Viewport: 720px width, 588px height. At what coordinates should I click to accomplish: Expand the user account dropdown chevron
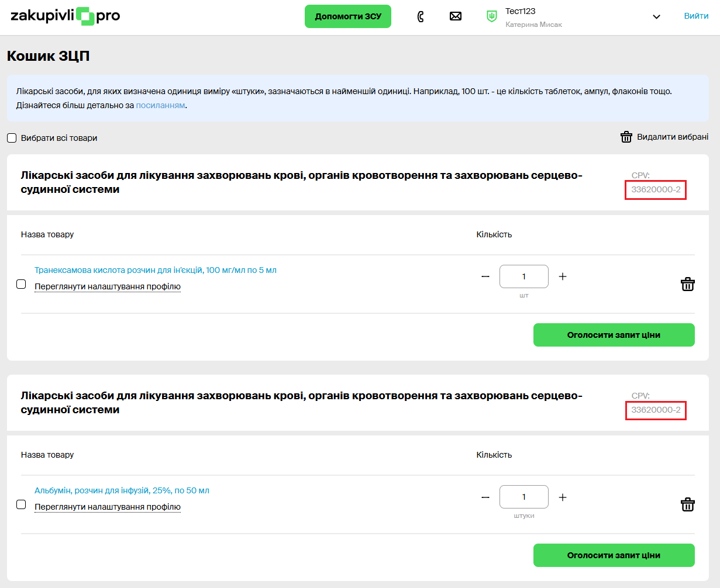click(656, 17)
